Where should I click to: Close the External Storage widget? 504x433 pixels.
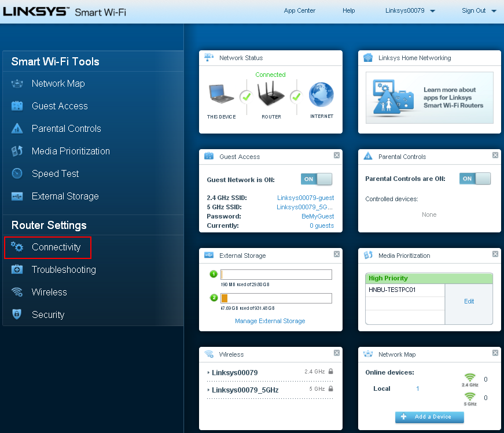(337, 254)
